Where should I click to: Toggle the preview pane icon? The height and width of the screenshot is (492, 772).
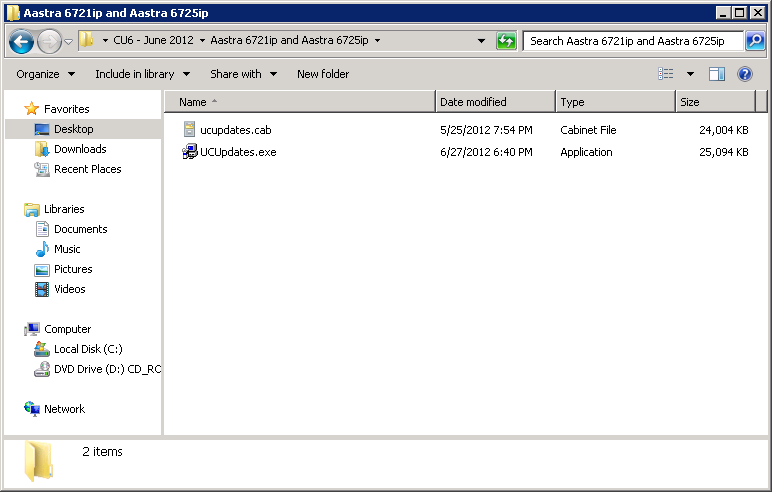point(716,74)
